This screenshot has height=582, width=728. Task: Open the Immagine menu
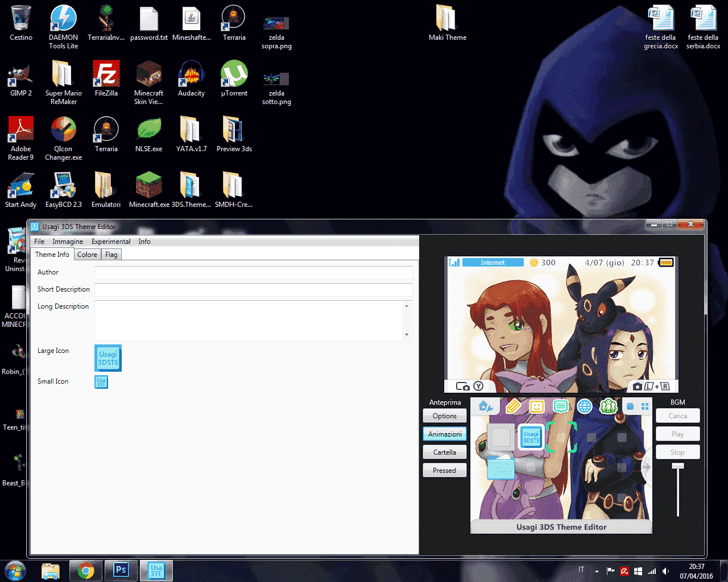point(68,242)
